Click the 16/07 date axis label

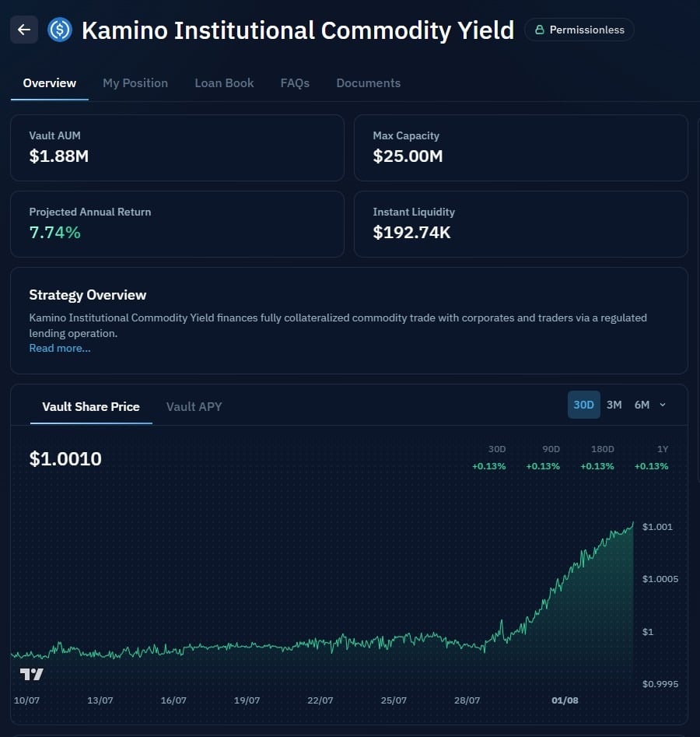click(x=173, y=700)
